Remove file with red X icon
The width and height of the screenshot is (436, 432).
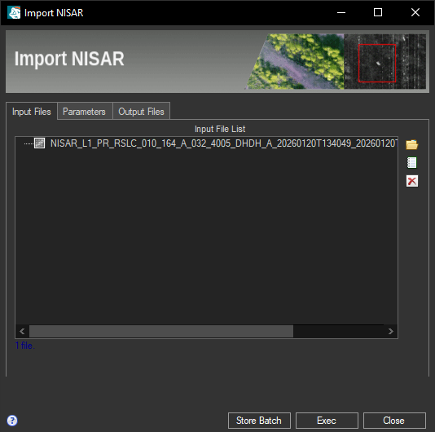412,181
